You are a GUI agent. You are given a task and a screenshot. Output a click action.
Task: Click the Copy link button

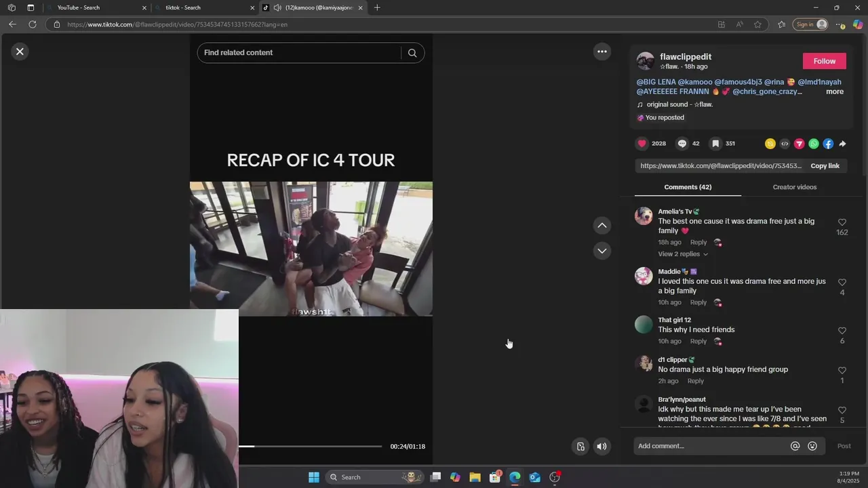pyautogui.click(x=825, y=166)
